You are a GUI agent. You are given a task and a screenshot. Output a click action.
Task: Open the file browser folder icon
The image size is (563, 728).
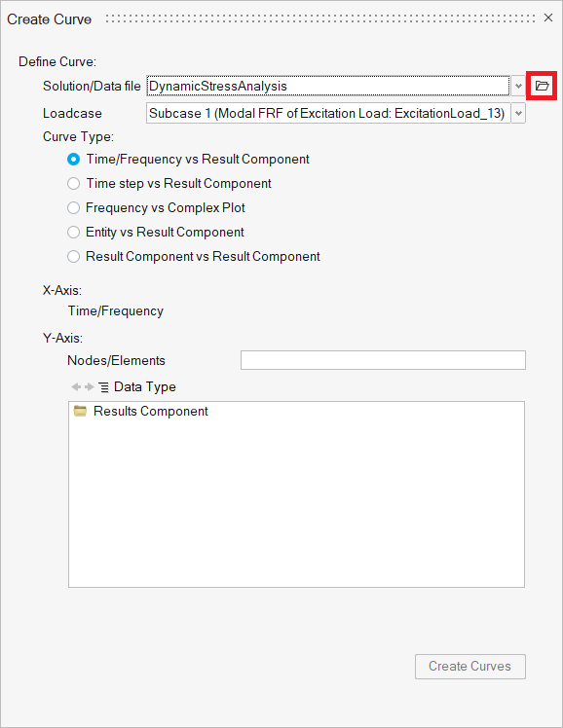point(542,86)
